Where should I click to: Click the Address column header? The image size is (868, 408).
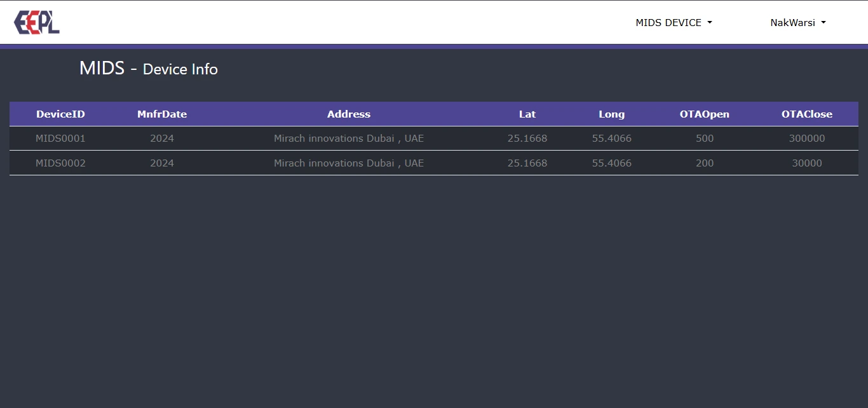349,114
